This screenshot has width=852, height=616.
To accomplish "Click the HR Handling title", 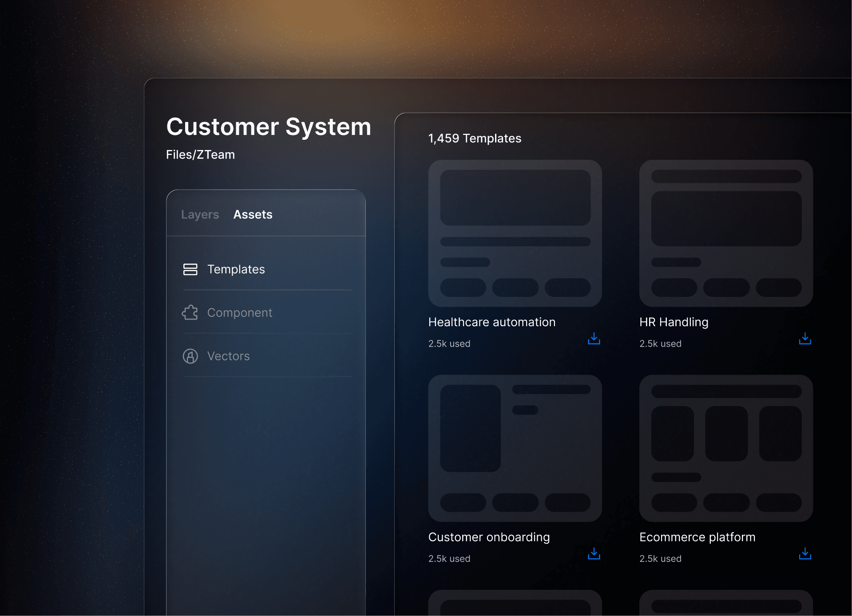I will pos(674,322).
